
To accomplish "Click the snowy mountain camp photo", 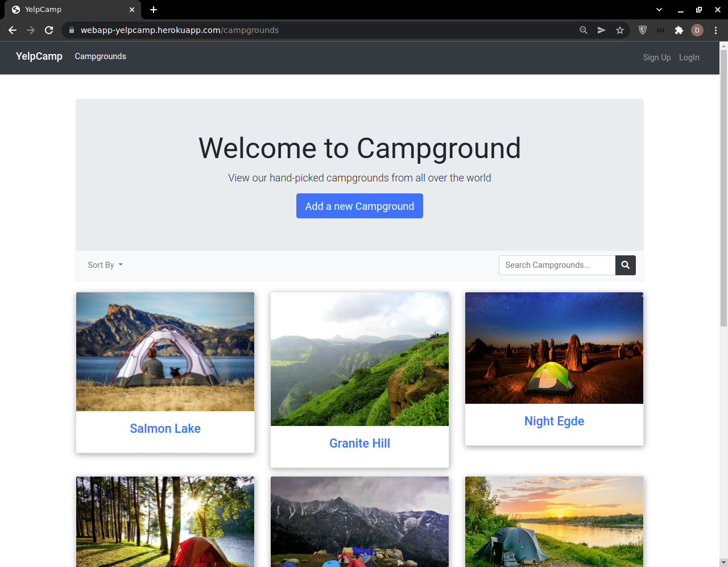I will 359,522.
